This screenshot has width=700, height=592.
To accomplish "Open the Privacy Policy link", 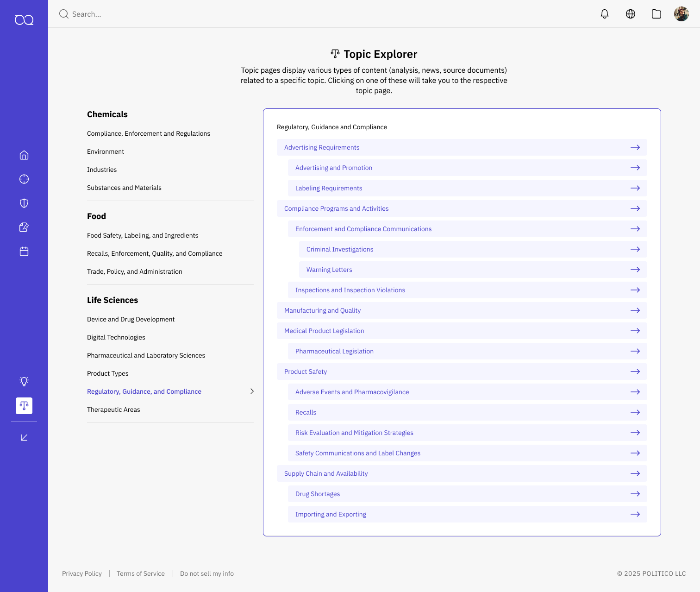I will [81, 573].
